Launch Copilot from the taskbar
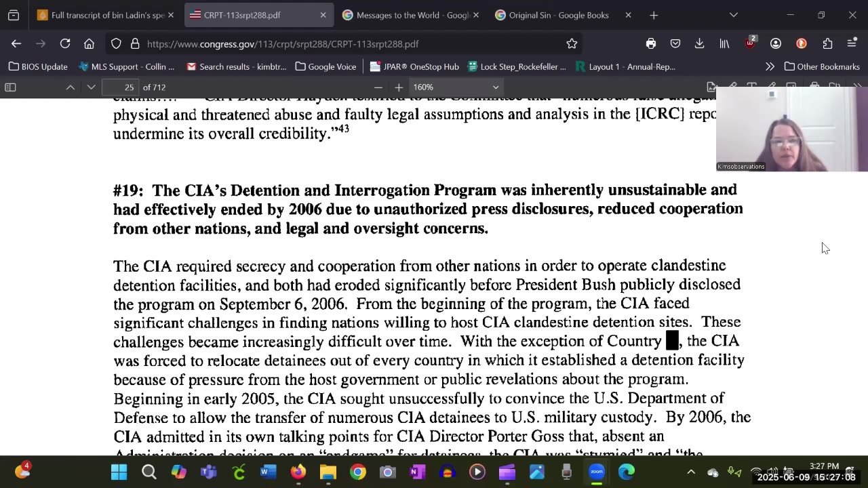Screen dimensions: 868x488 (179, 472)
